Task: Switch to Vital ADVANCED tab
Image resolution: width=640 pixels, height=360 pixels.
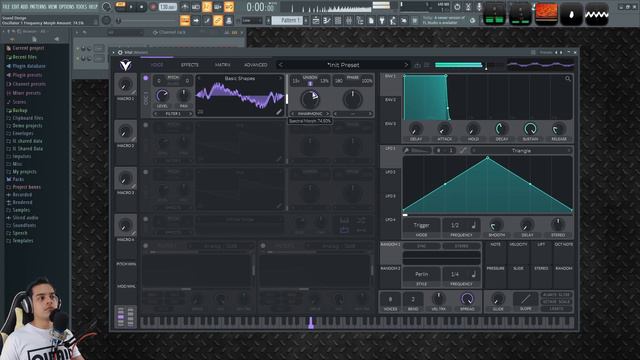Action: 256,65
